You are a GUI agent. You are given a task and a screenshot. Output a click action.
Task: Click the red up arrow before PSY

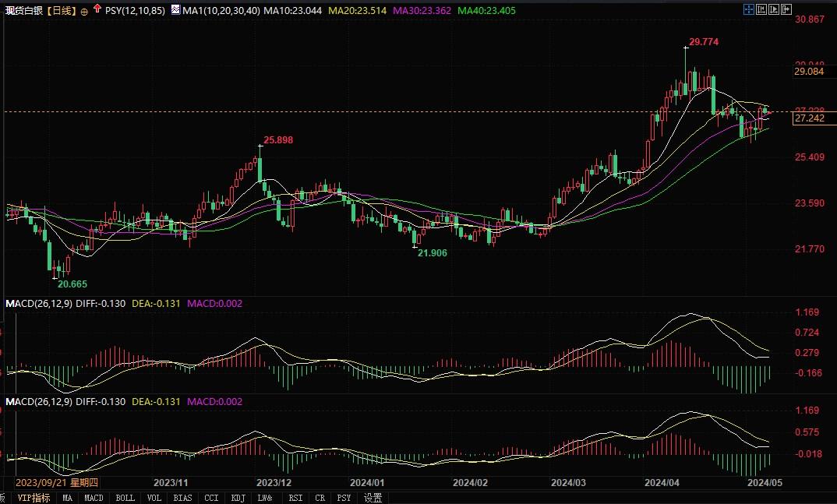pyautogui.click(x=97, y=11)
